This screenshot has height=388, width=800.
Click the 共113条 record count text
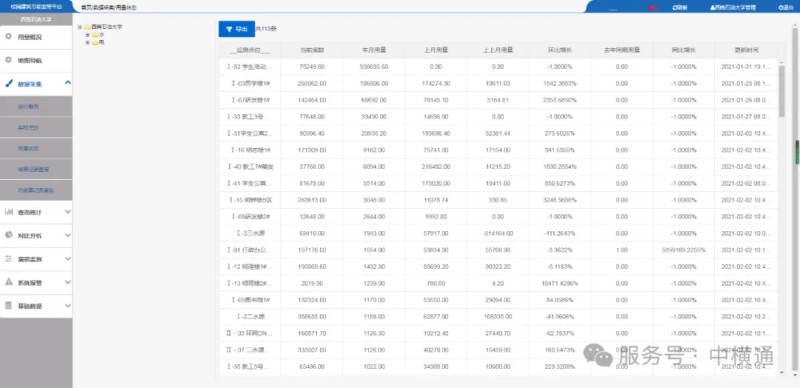(x=266, y=29)
